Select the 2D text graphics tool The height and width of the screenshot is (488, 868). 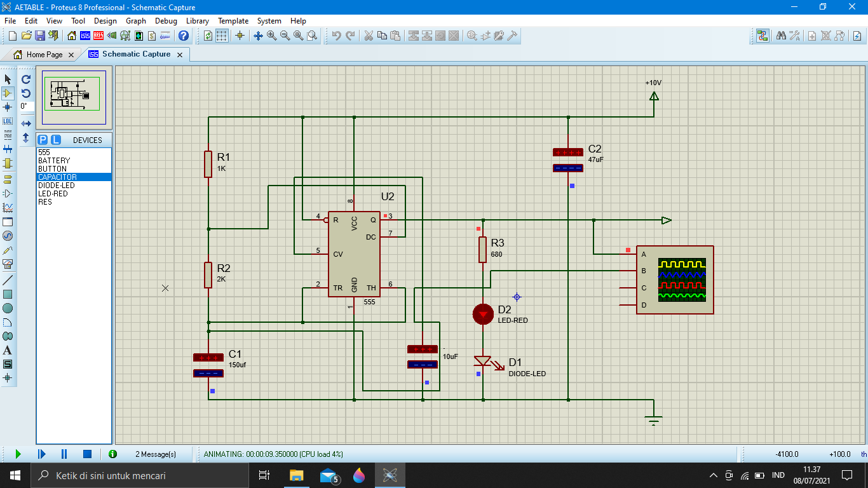click(8, 350)
